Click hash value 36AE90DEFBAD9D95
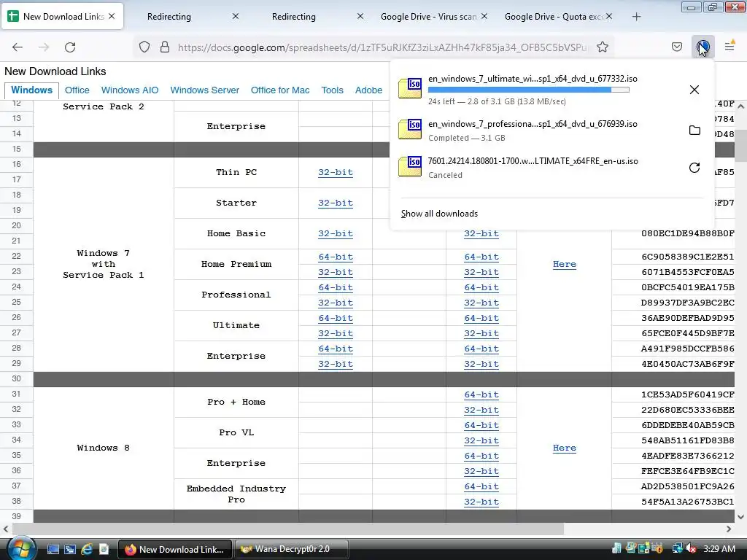This screenshot has width=747, height=560. point(687,318)
